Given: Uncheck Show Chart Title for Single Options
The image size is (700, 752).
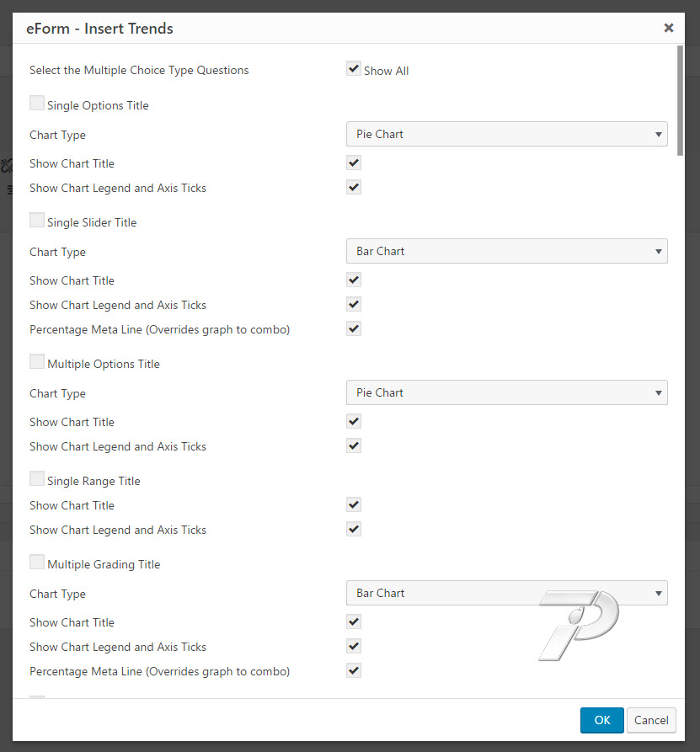Looking at the screenshot, I should (x=354, y=163).
